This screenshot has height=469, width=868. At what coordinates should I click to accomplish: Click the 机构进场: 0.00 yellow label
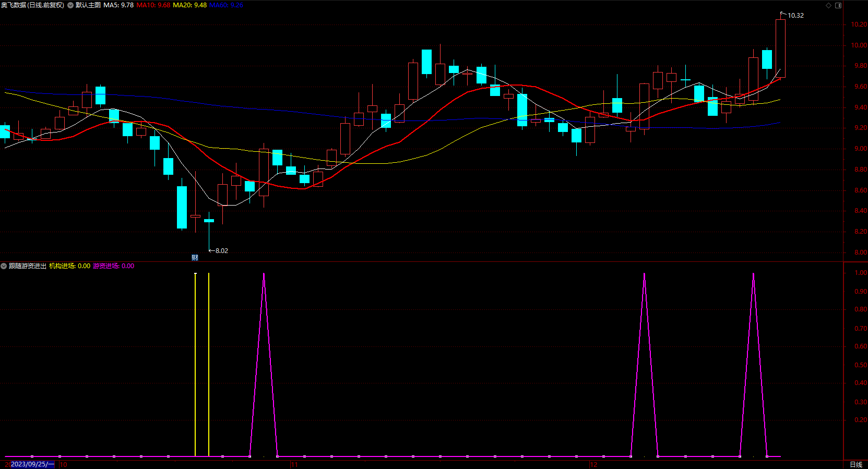click(x=70, y=266)
